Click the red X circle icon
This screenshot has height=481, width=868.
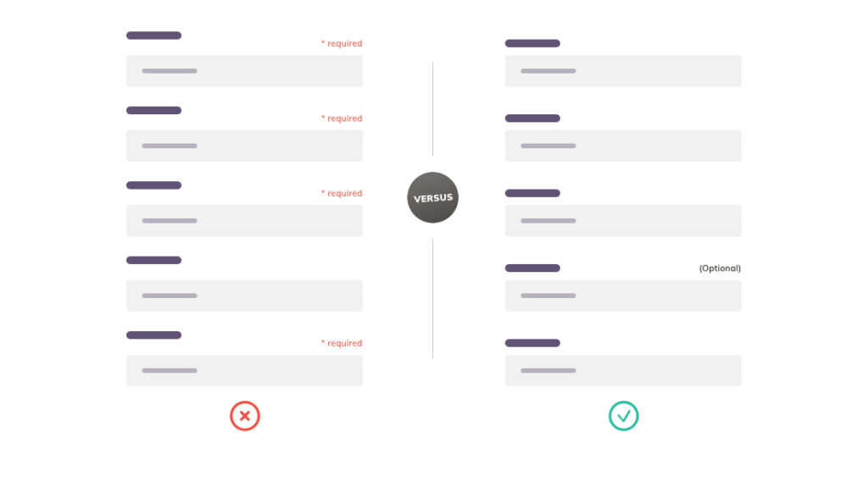tap(245, 416)
